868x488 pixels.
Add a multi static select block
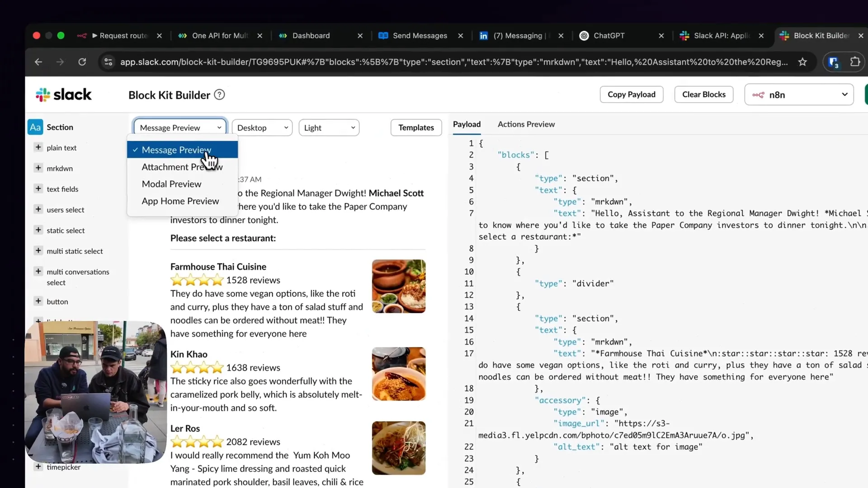[38, 251]
